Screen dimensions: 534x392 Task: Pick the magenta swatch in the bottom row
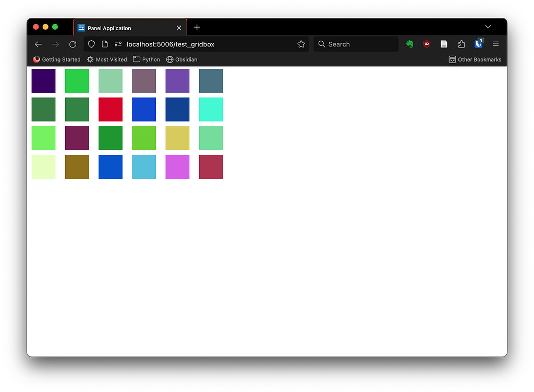177,166
